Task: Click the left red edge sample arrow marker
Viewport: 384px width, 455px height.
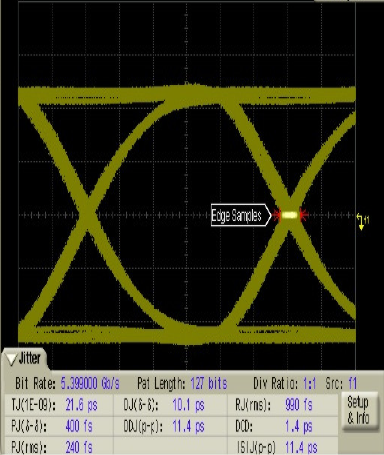Action: coord(276,215)
